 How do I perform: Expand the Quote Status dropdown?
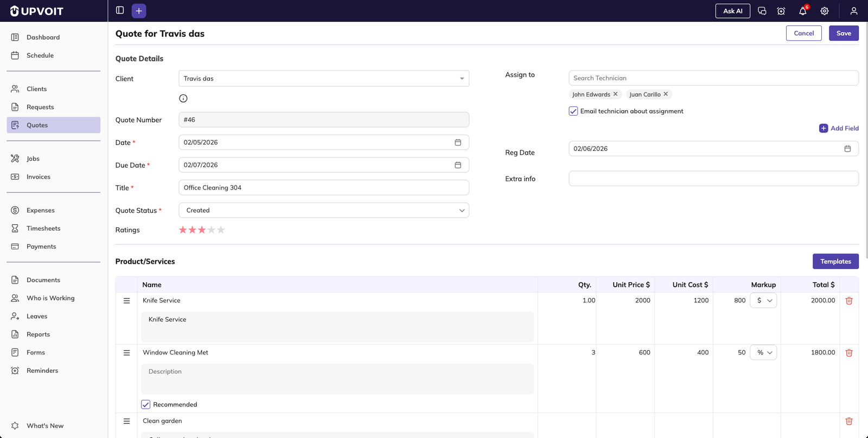click(x=323, y=211)
